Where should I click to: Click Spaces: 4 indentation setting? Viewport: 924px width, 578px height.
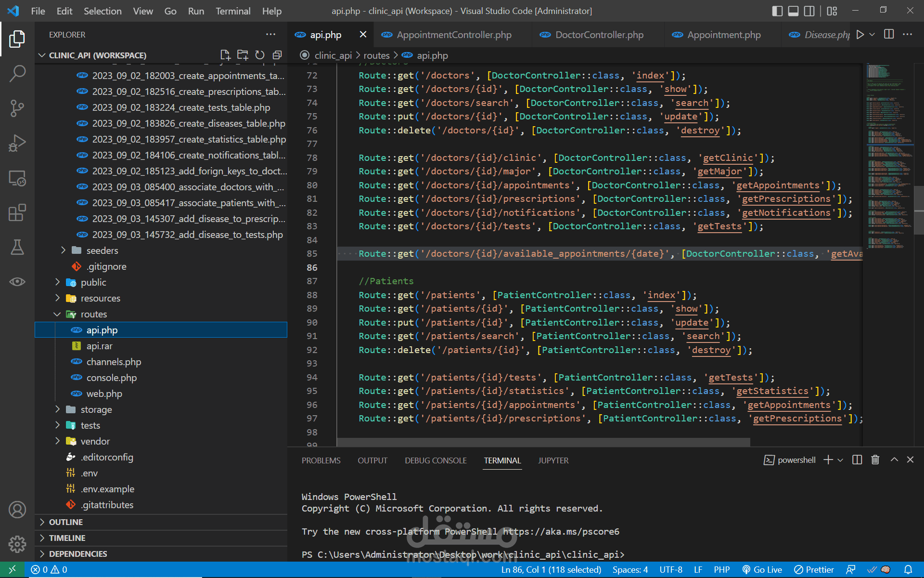click(630, 569)
